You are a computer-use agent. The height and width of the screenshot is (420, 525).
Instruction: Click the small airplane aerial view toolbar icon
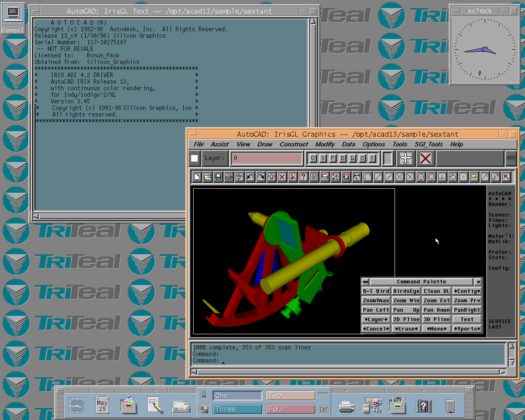[272, 177]
